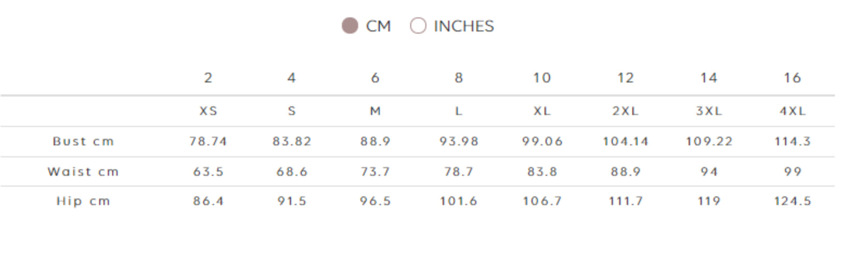Image resolution: width=868 pixels, height=262 pixels.
Task: Click hip value 124.5
Action: (792, 201)
